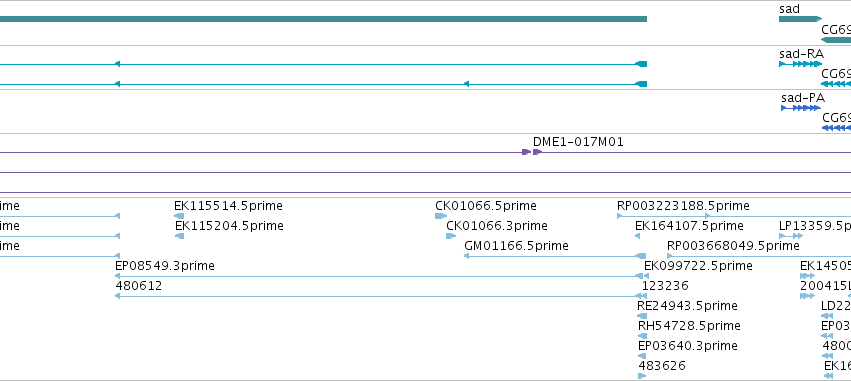Select the sad gene label
Viewport: 851px width, 381px height.
coord(789,9)
